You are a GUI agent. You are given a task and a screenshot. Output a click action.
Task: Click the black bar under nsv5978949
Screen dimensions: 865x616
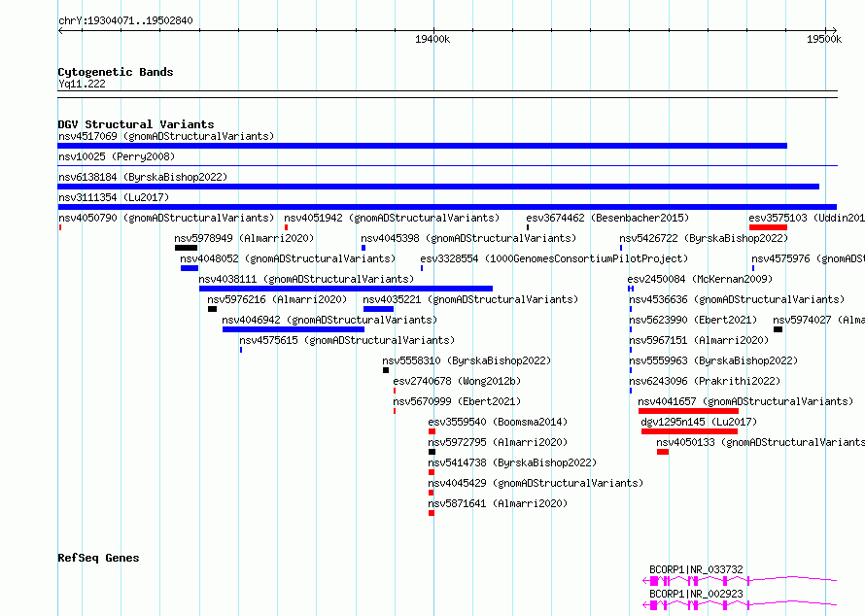pos(186,248)
